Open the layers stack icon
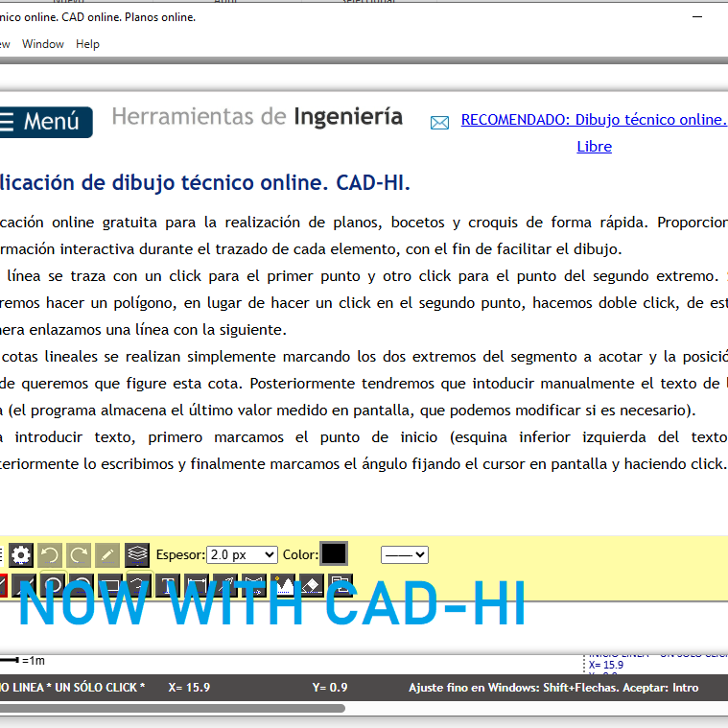The height and width of the screenshot is (728, 728). [137, 554]
